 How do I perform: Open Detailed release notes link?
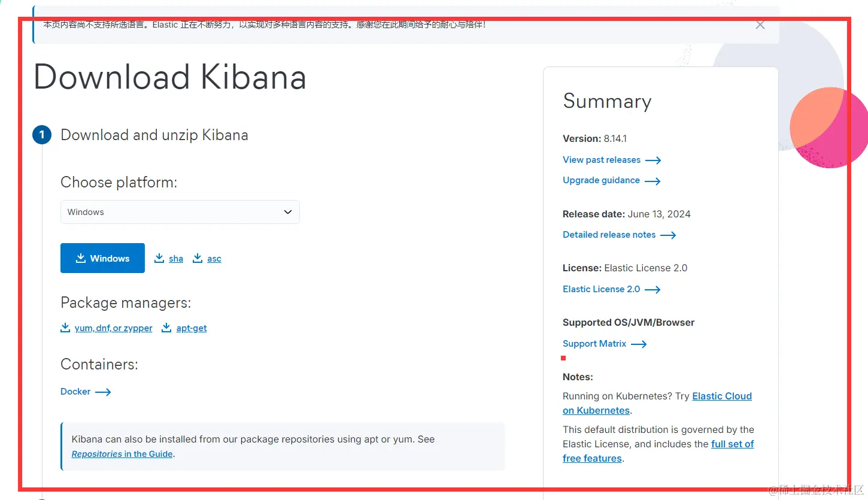609,235
